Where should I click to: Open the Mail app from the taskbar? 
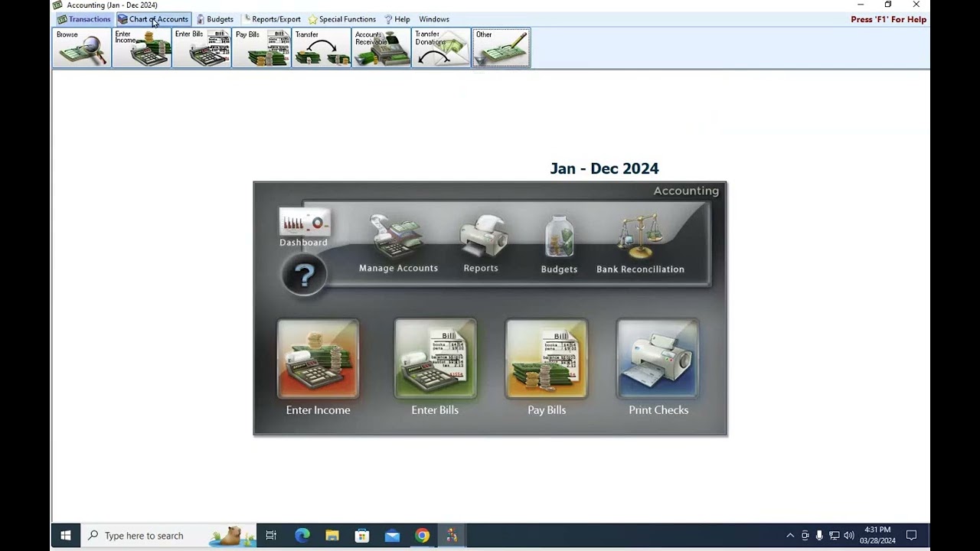[x=392, y=536]
